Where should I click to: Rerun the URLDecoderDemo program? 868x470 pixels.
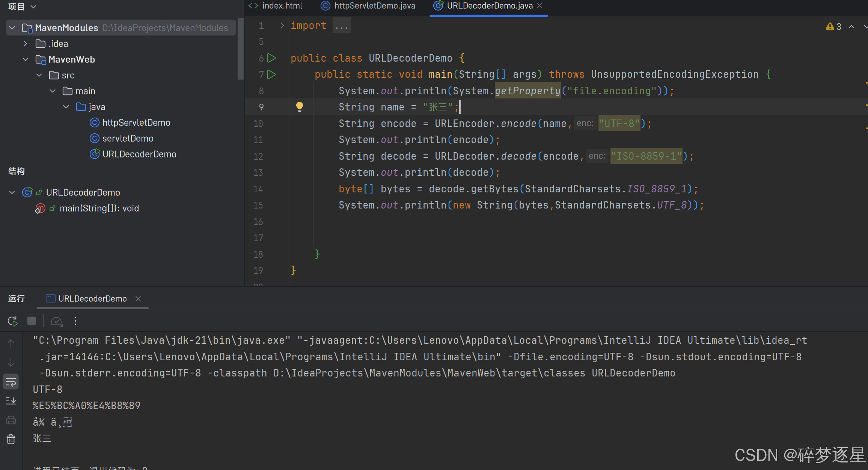point(12,321)
